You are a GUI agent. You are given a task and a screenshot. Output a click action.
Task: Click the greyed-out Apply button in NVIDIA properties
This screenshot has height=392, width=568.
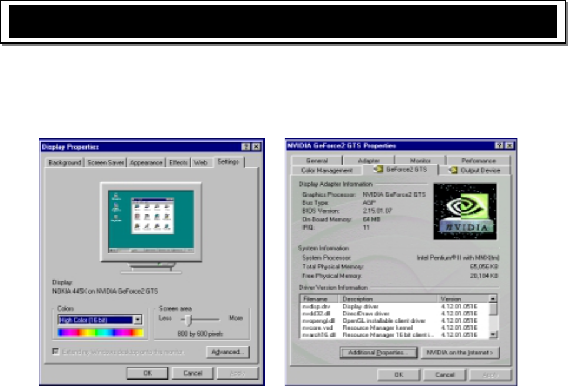(x=490, y=374)
